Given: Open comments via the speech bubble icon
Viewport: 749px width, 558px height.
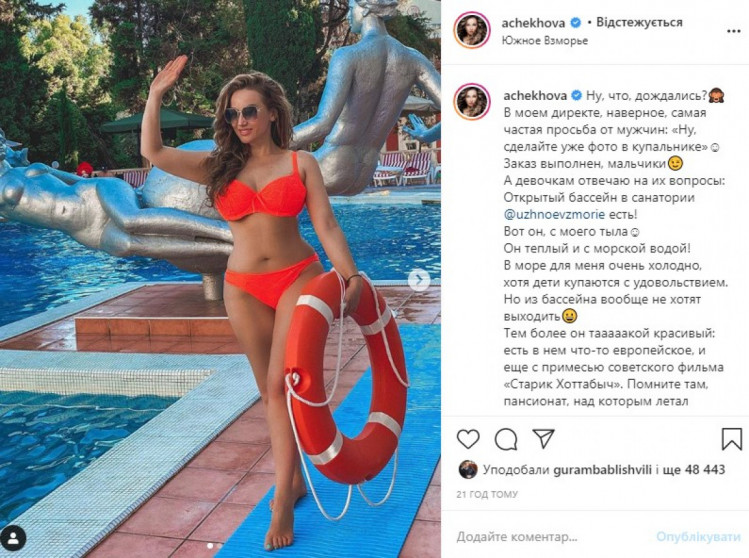Looking at the screenshot, I should pyautogui.click(x=506, y=439).
